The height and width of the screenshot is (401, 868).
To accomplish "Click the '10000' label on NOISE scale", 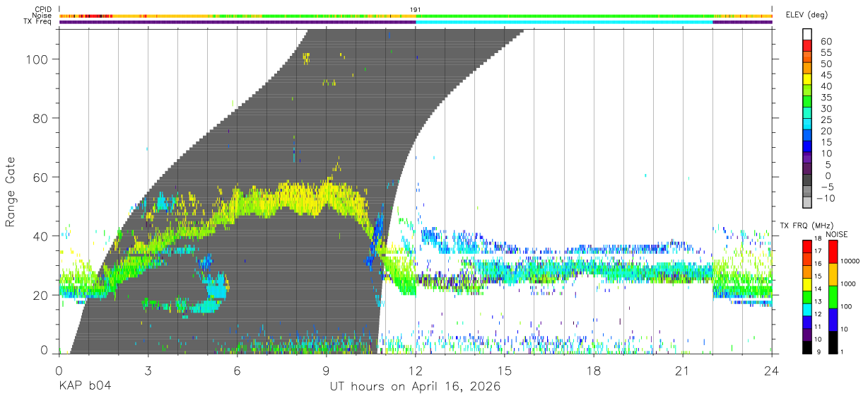I will tap(850, 262).
